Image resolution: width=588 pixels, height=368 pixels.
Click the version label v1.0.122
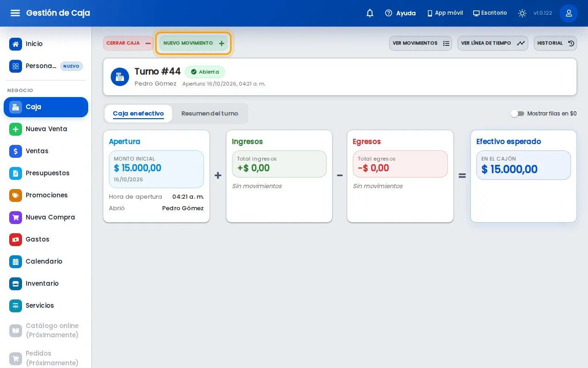point(543,13)
